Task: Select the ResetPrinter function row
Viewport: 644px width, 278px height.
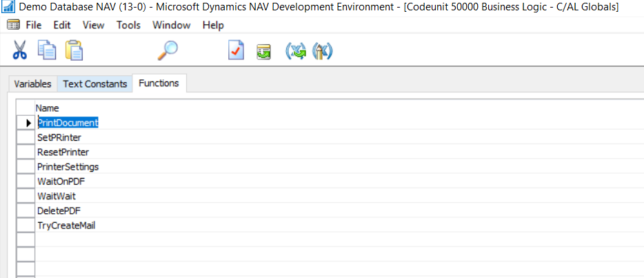Action: click(x=339, y=152)
